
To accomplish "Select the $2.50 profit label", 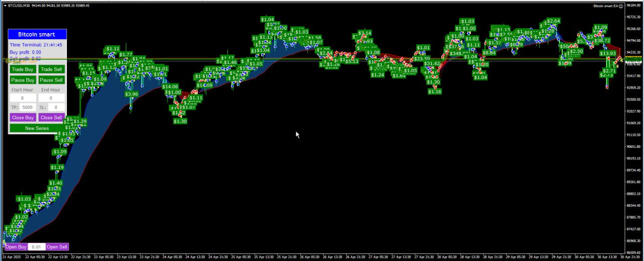I will coord(576,51).
